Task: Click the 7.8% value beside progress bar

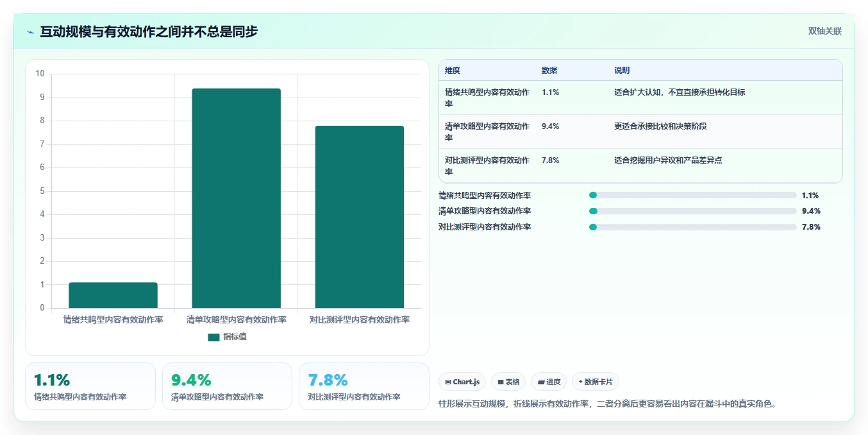Action: click(x=811, y=227)
